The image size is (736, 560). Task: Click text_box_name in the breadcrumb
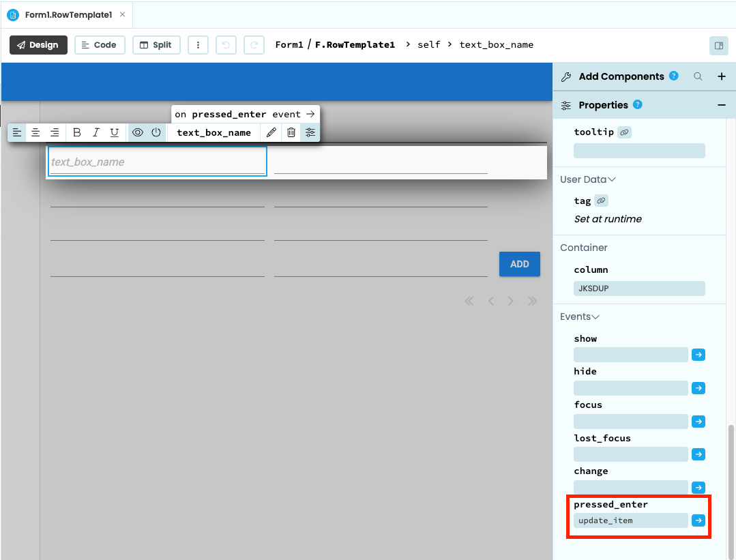[496, 44]
